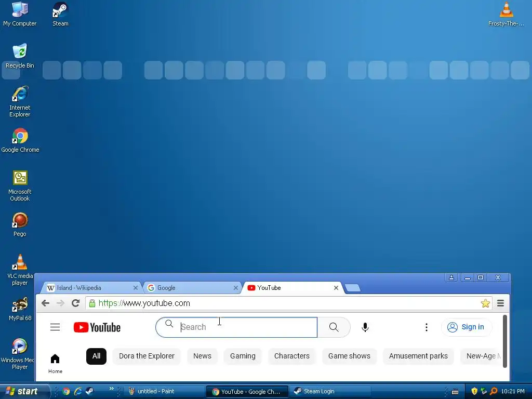Filter by Game shows chip
The image size is (532, 399).
pos(349,356)
